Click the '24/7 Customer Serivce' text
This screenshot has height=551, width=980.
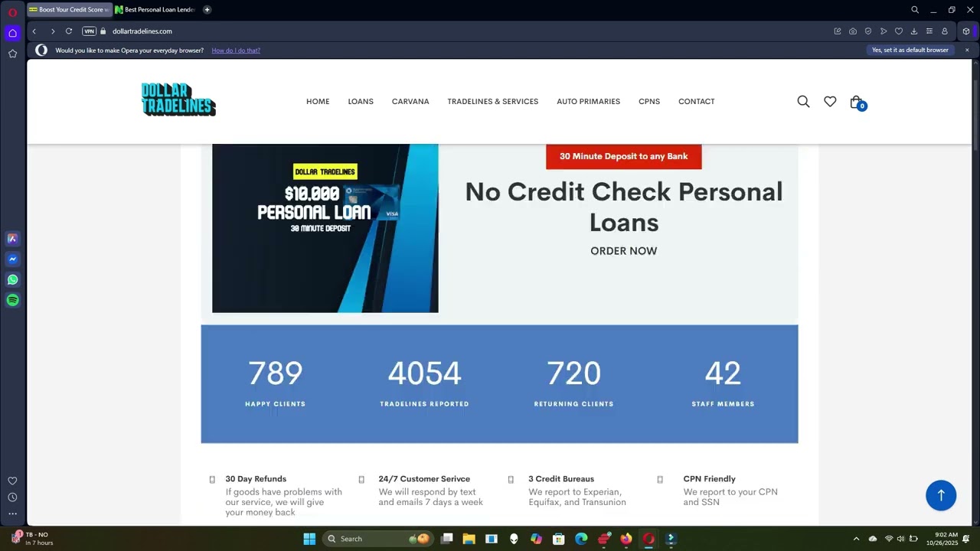click(x=424, y=479)
